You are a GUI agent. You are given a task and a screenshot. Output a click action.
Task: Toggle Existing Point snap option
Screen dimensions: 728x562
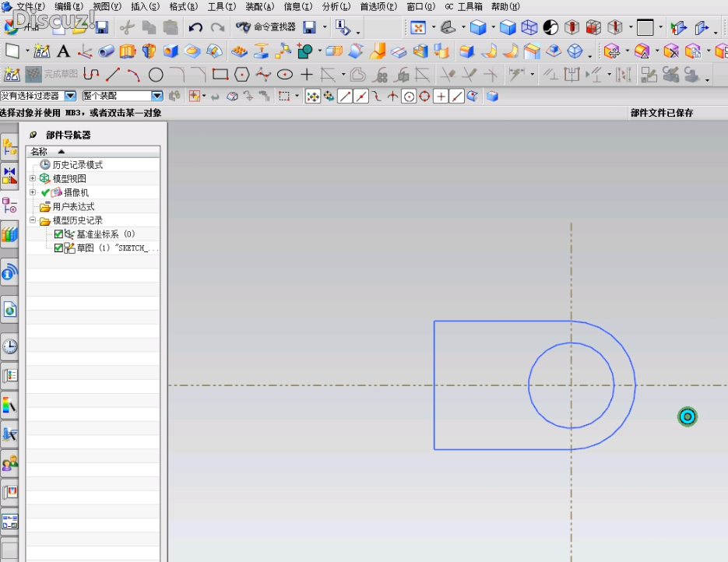(x=441, y=97)
